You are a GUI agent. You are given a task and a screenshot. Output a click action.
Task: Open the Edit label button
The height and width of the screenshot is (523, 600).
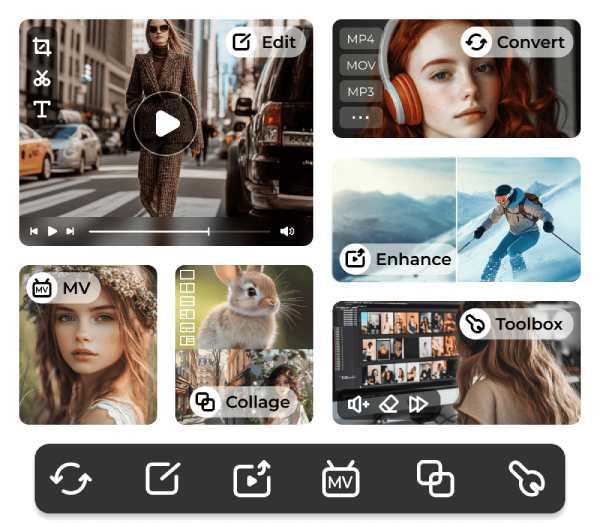(265, 42)
